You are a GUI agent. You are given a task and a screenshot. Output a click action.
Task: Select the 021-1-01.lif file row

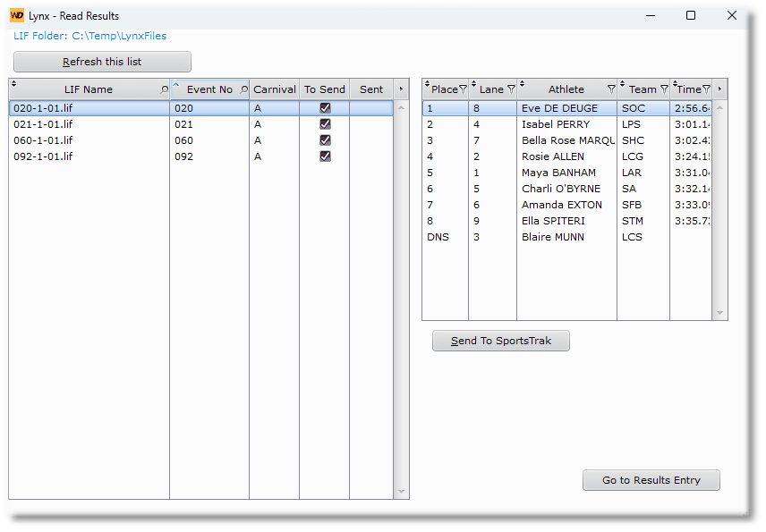pos(200,124)
